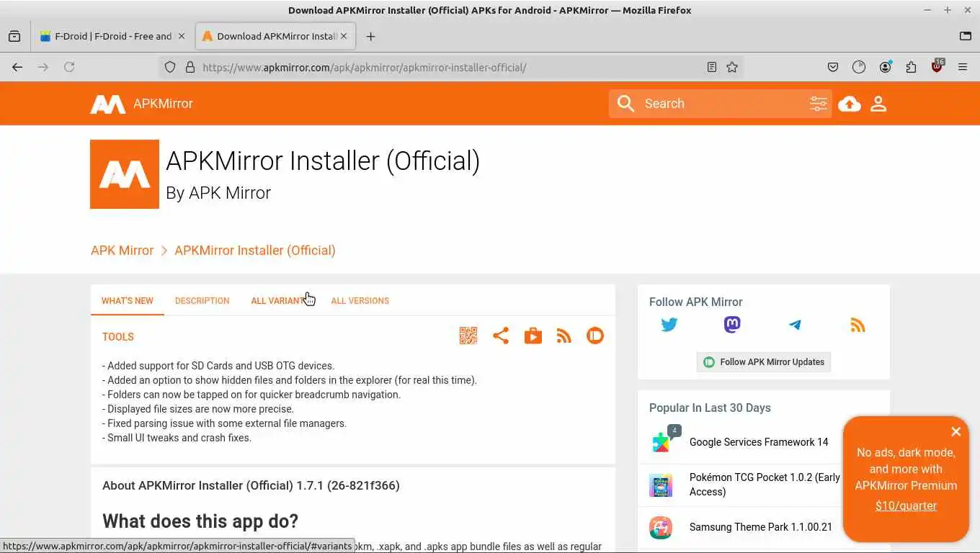The image size is (980, 553).
Task: Click Save to Pocket icon
Action: tap(833, 67)
